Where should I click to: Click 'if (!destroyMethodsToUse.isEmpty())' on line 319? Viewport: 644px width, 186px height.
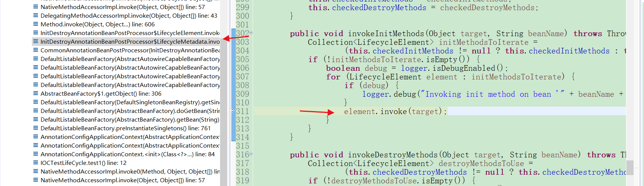pyautogui.click(x=392, y=181)
